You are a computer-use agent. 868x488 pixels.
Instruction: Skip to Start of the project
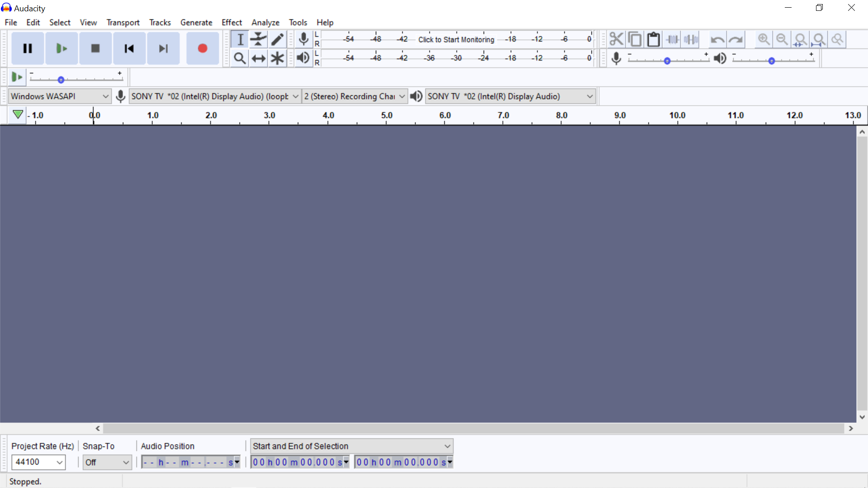(x=129, y=48)
